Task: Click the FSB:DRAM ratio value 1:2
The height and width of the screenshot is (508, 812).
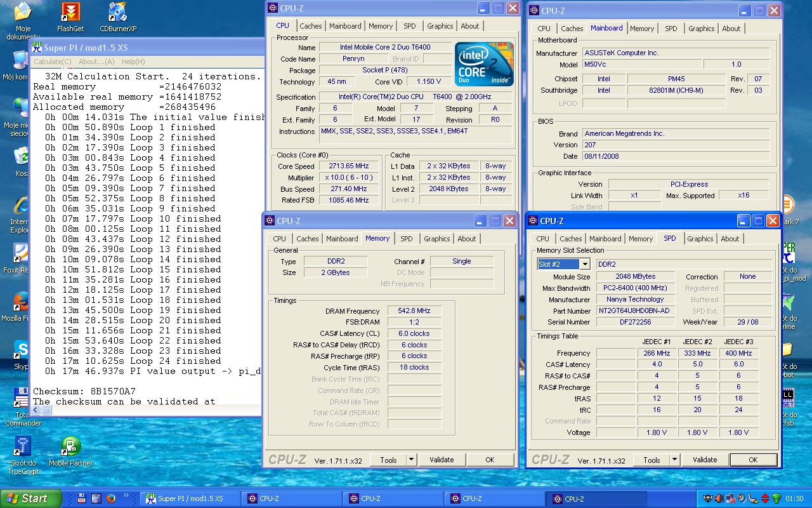Action: 414,322
